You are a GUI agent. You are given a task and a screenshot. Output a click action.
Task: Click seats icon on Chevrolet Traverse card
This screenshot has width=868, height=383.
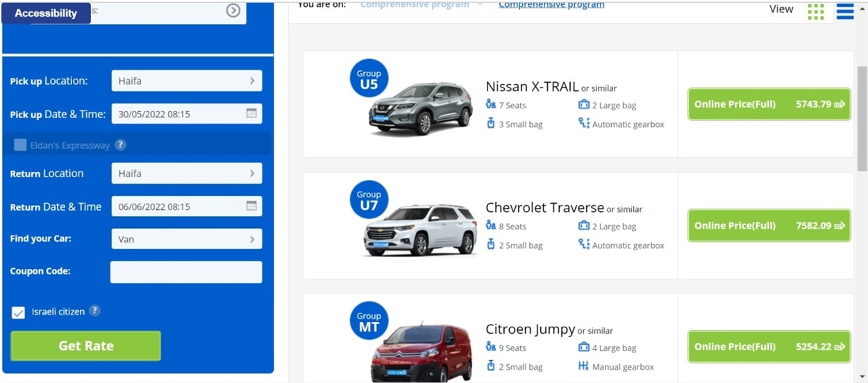[x=491, y=225]
